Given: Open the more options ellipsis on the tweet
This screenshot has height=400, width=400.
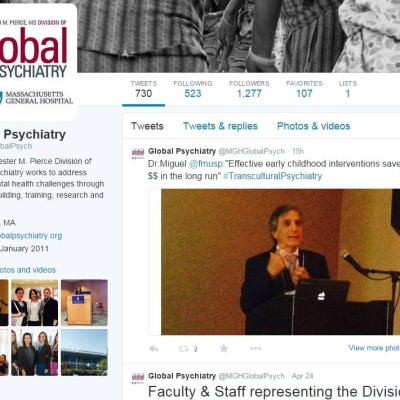Looking at the screenshot, I should point(255,349).
